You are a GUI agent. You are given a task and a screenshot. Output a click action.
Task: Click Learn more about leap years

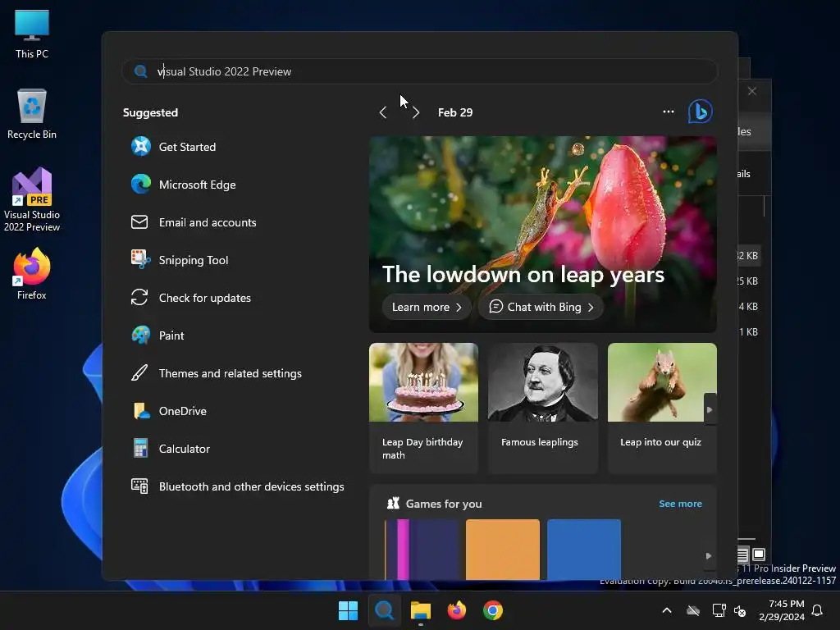pyautogui.click(x=427, y=307)
